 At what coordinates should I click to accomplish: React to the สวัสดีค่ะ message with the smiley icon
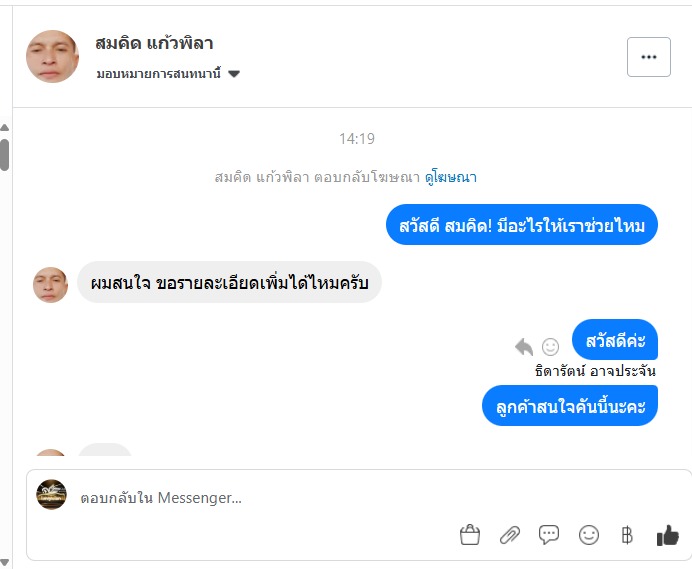(550, 346)
